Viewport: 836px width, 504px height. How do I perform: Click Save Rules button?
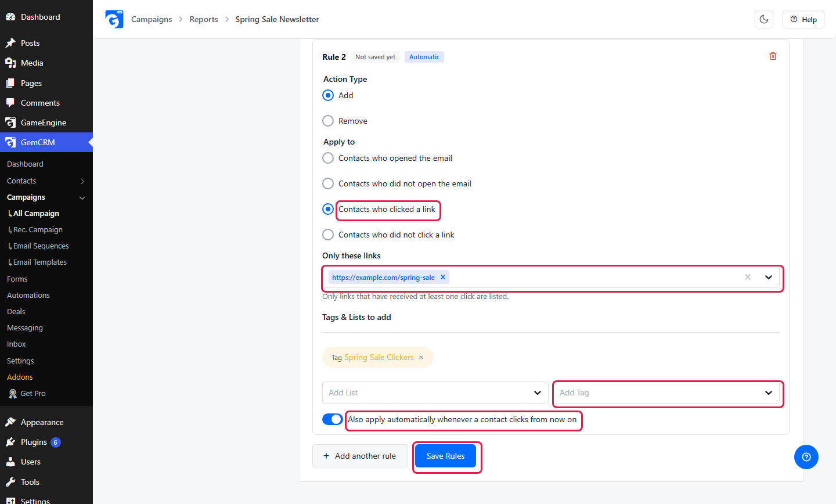pyautogui.click(x=445, y=456)
